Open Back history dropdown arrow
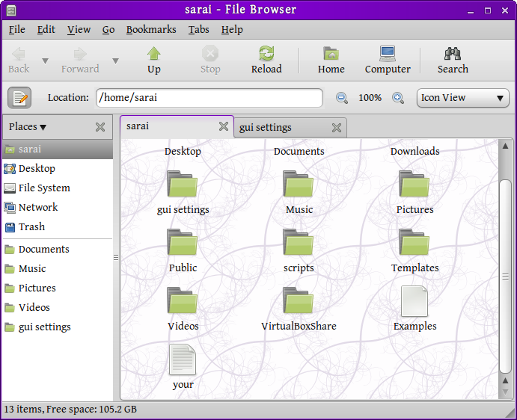Image resolution: width=517 pixels, height=420 pixels. pos(45,61)
